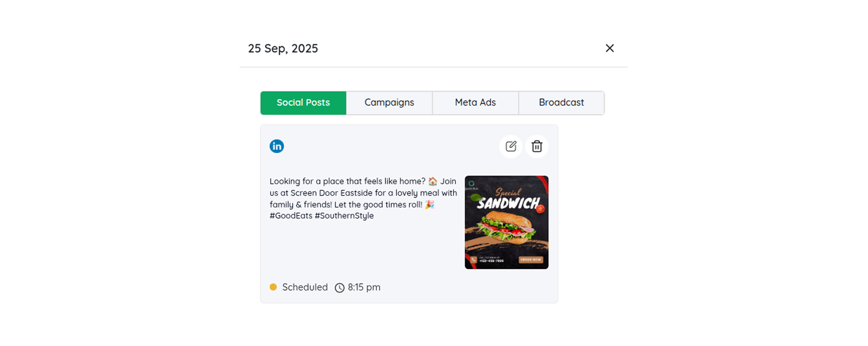
Task: Click the clock icon beside 8:15 pm
Action: coord(339,288)
